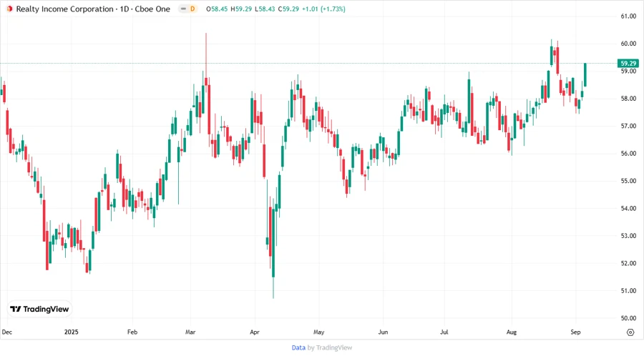Click the 53.00 price axis label

point(628,236)
